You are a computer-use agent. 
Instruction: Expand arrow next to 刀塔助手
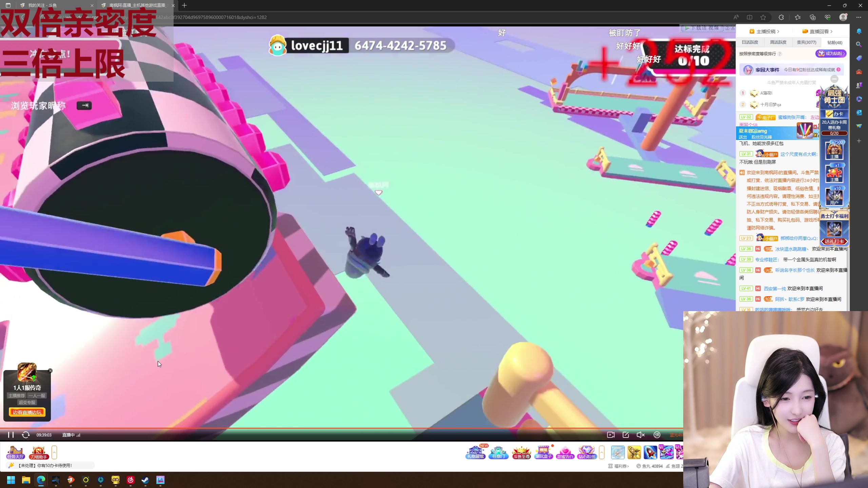point(54,452)
